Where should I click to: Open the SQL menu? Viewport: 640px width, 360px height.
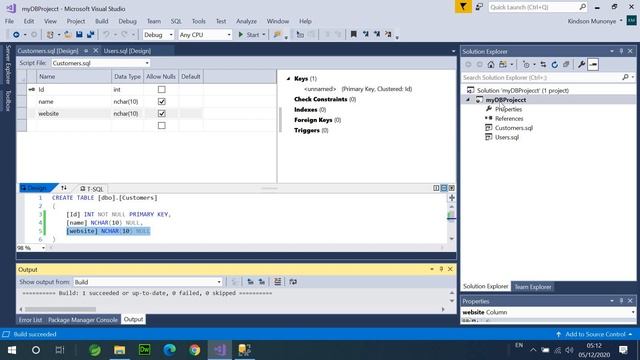(x=176, y=21)
